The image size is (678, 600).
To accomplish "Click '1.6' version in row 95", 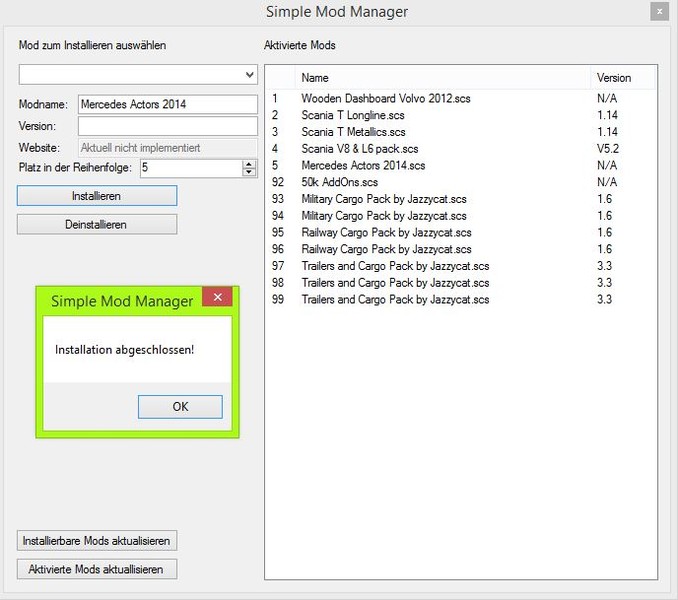I will [604, 233].
